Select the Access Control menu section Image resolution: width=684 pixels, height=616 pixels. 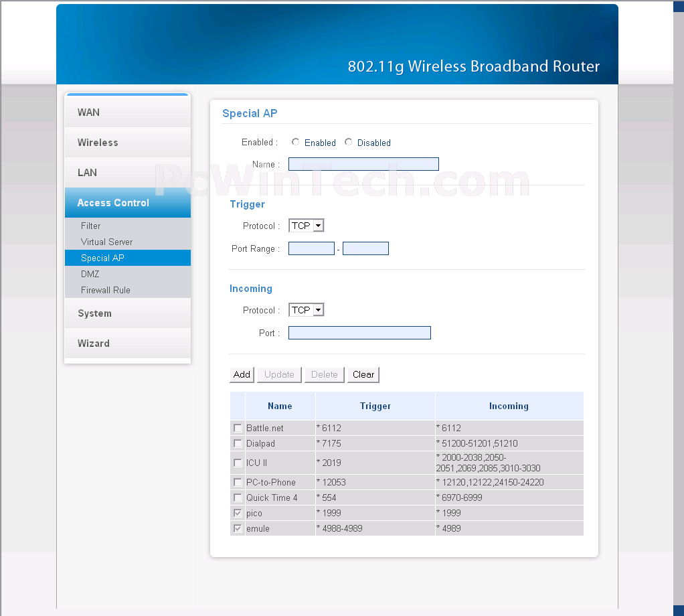[128, 202]
